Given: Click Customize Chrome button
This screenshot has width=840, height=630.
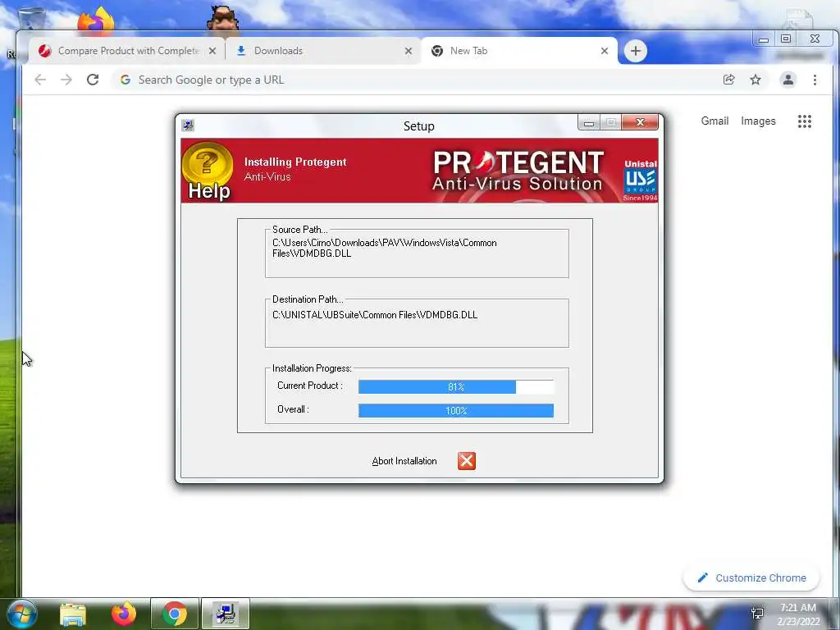Looking at the screenshot, I should [751, 577].
